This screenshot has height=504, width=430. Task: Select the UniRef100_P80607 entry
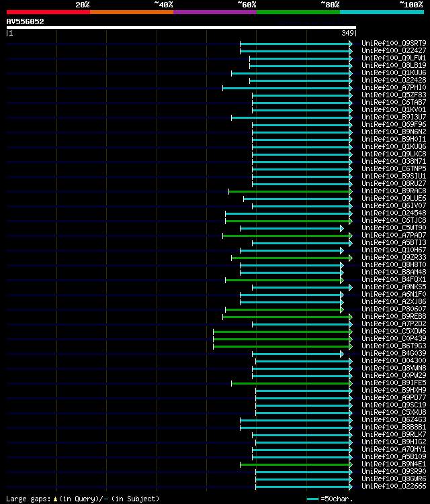(394, 309)
